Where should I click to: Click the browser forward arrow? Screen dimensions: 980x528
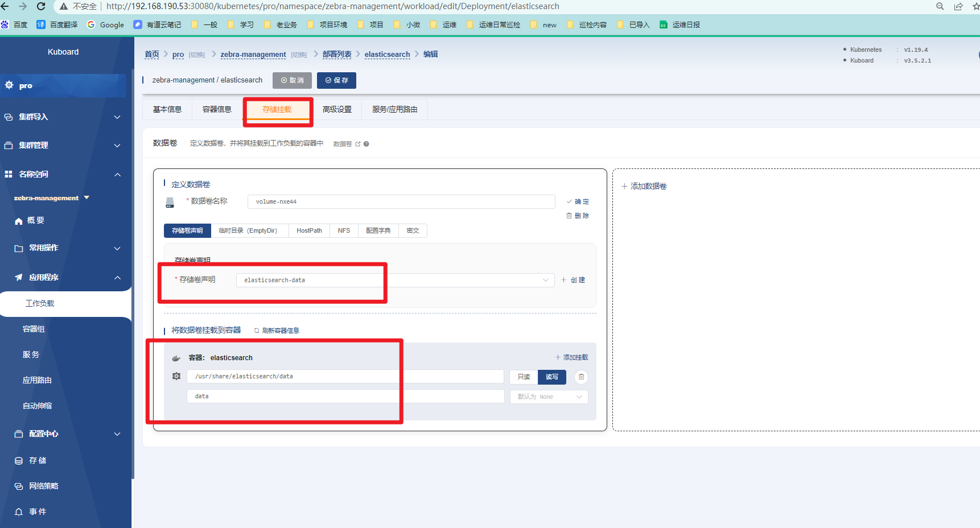(23, 6)
